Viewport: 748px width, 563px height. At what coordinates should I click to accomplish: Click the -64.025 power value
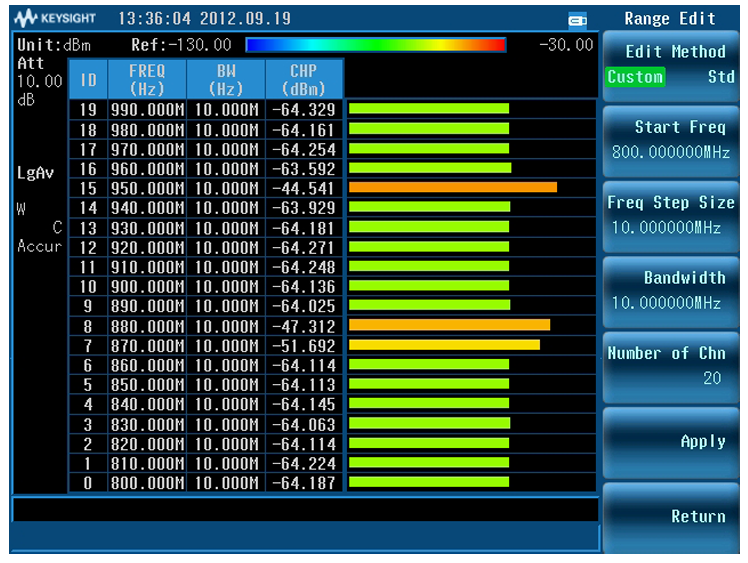pyautogui.click(x=304, y=306)
